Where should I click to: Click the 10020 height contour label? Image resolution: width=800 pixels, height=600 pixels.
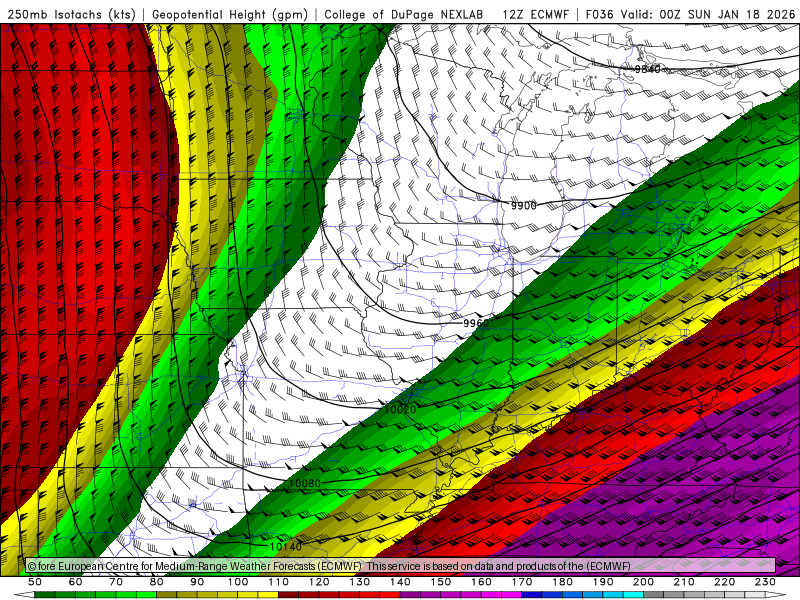click(401, 409)
